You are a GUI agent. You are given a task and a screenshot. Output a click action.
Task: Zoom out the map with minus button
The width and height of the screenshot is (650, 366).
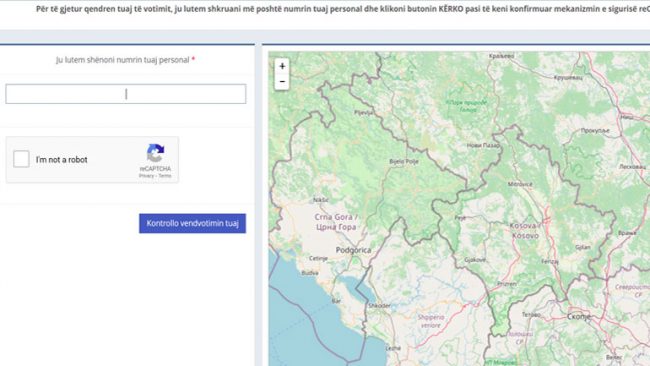point(282,82)
